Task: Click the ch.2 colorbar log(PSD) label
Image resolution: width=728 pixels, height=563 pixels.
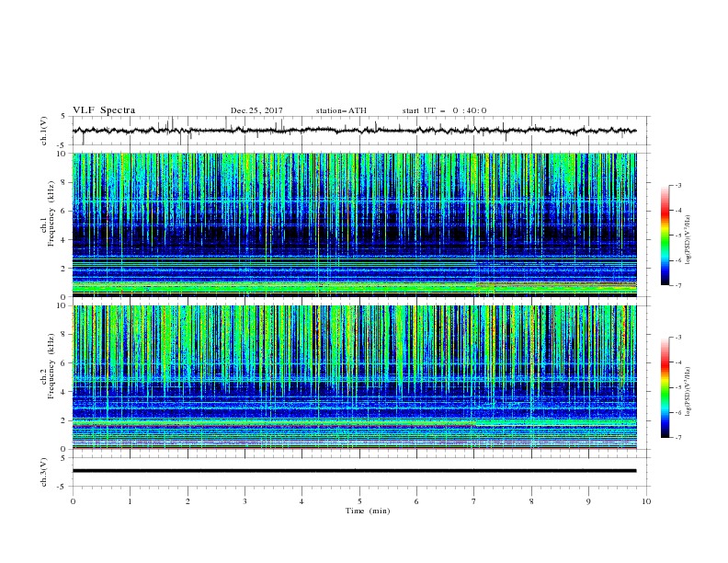Action: (688, 391)
